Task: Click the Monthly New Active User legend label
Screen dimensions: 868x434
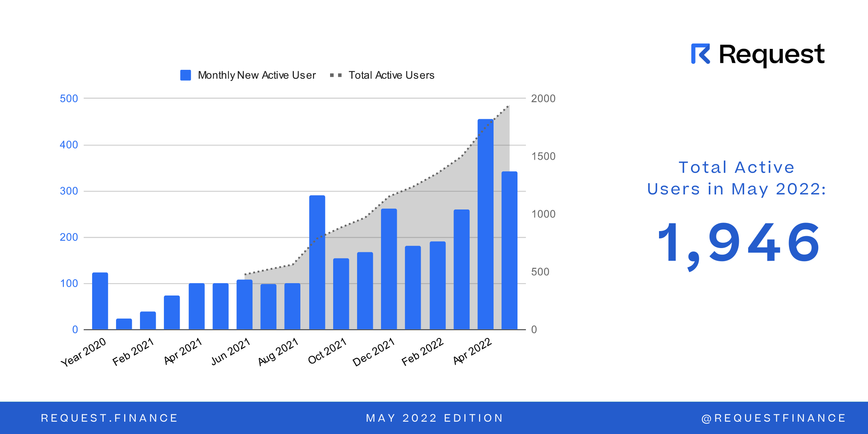Action: 257,75
